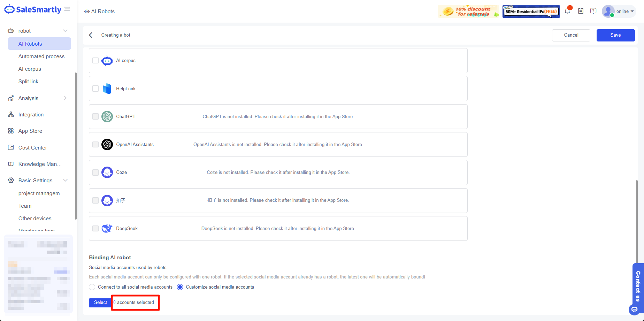Click the SaleSmartly logo
Screen dimensions: 644x321
[32, 9]
